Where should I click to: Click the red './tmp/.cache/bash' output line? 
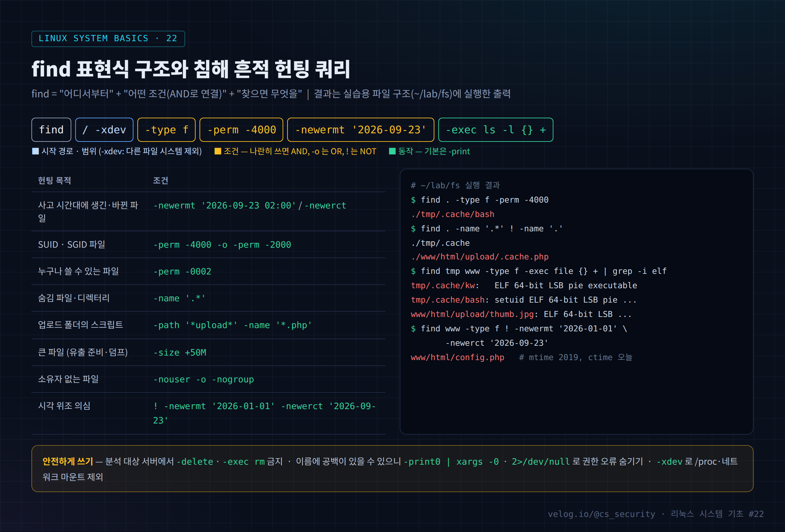[452, 214]
